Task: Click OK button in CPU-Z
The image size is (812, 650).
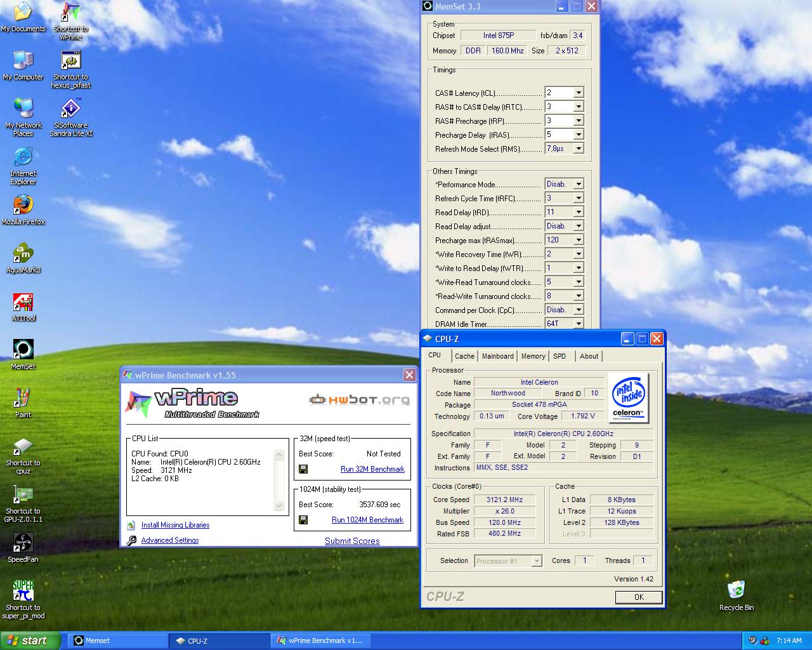Action: click(x=639, y=597)
